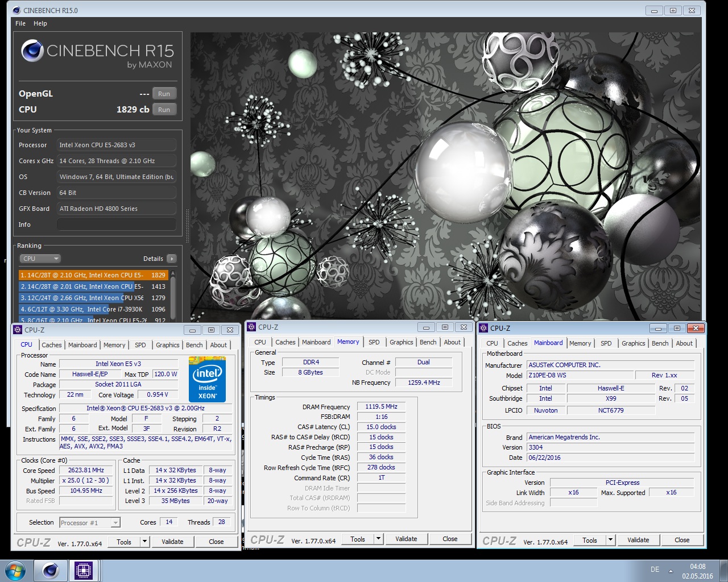Open SPD tab in left CPU-Z
This screenshot has height=582, width=728.
pos(140,345)
